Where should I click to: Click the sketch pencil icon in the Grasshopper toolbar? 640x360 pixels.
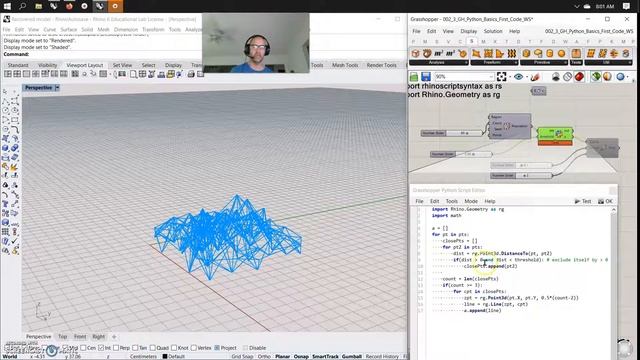(535, 77)
